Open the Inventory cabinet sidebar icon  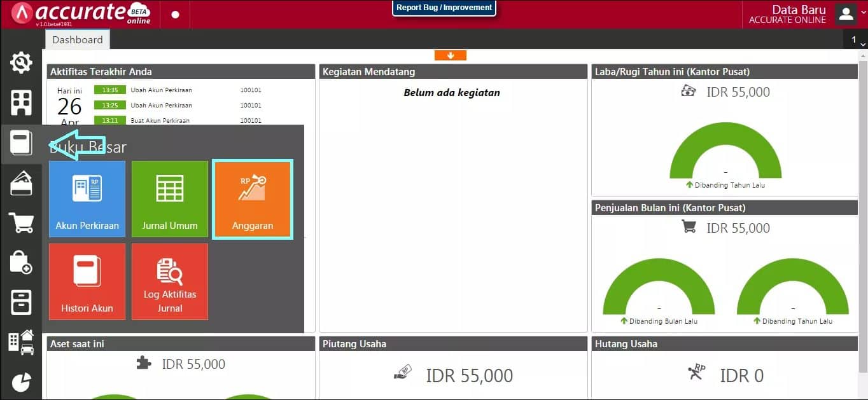coord(21,301)
